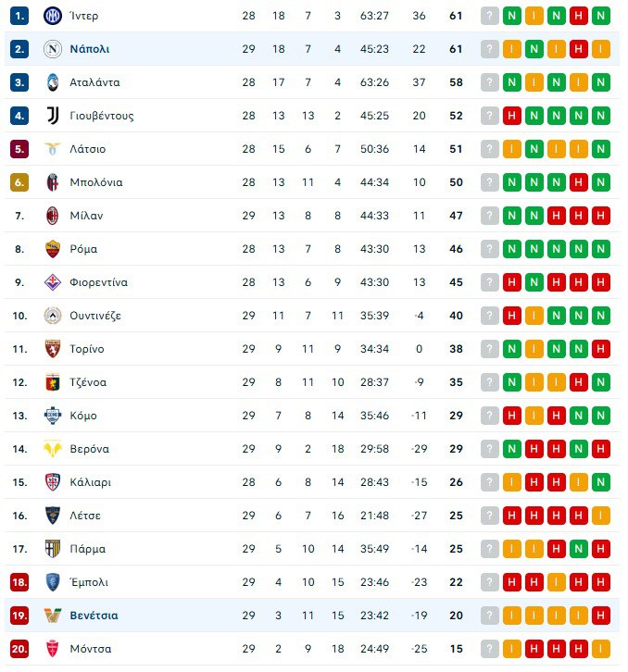The width and height of the screenshot is (628, 672).
Task: Open the Λάτσιο team page
Action: click(x=88, y=149)
